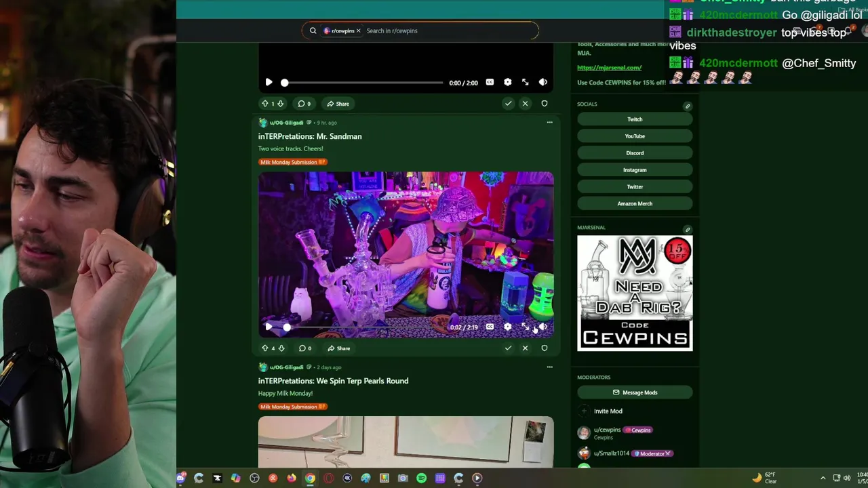The image size is (868, 488).
Task: Open We Spin Terp Pearls Round post
Action: tap(333, 381)
